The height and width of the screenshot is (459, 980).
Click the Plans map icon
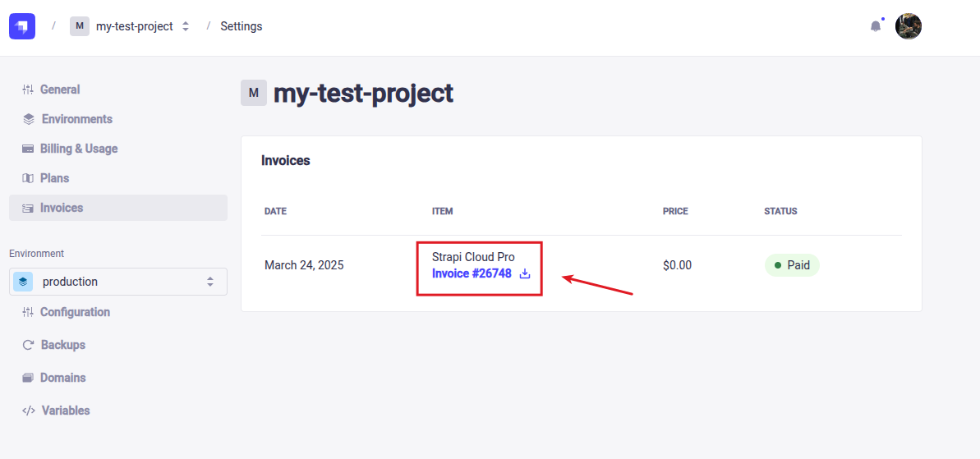click(28, 178)
